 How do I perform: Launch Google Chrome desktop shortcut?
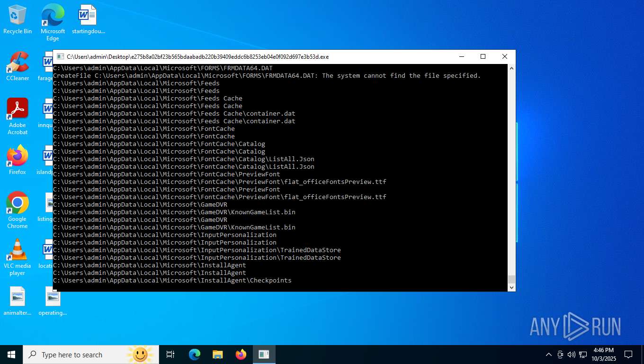pos(18,210)
